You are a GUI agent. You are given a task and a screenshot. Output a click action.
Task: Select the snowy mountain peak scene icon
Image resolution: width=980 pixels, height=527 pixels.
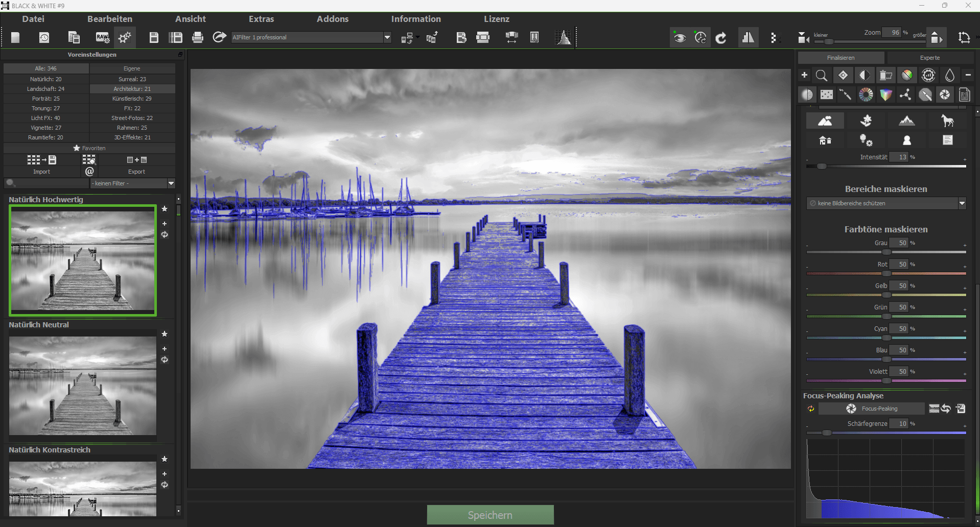(x=907, y=121)
